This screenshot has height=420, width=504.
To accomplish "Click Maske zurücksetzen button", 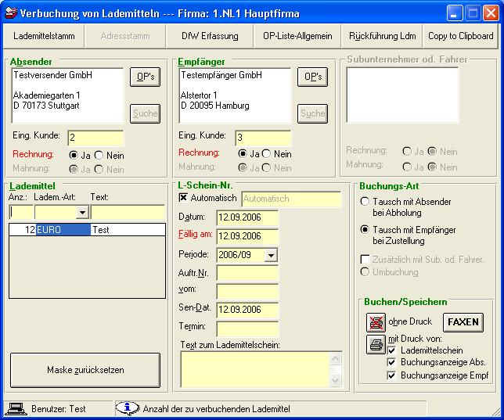I will (85, 370).
